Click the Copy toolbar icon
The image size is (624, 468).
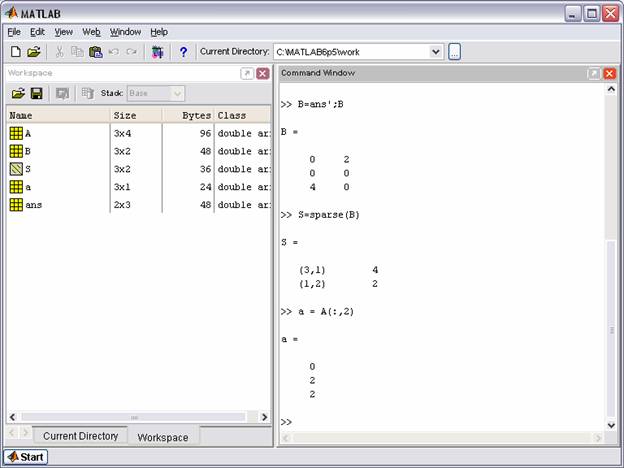click(x=77, y=52)
